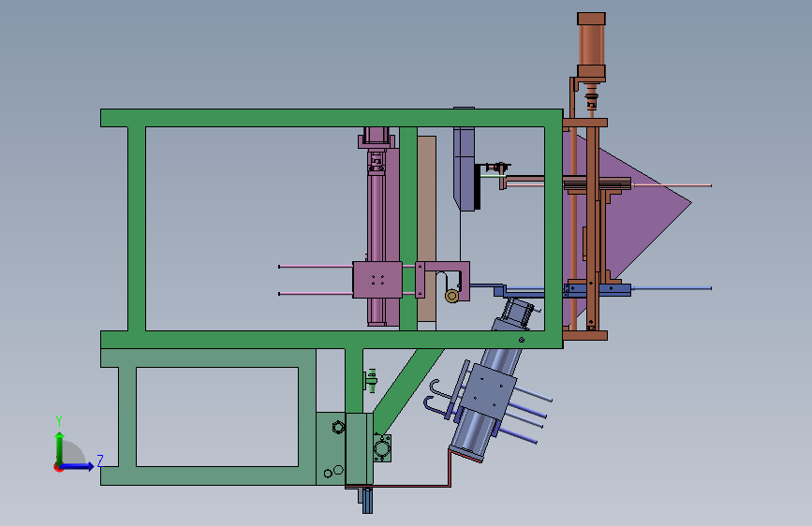Pick the pink slider block with four holes

point(377,280)
